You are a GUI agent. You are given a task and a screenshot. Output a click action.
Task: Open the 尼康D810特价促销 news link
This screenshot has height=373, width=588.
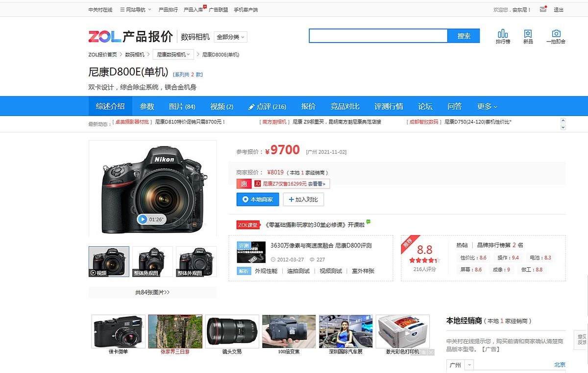pos(190,122)
